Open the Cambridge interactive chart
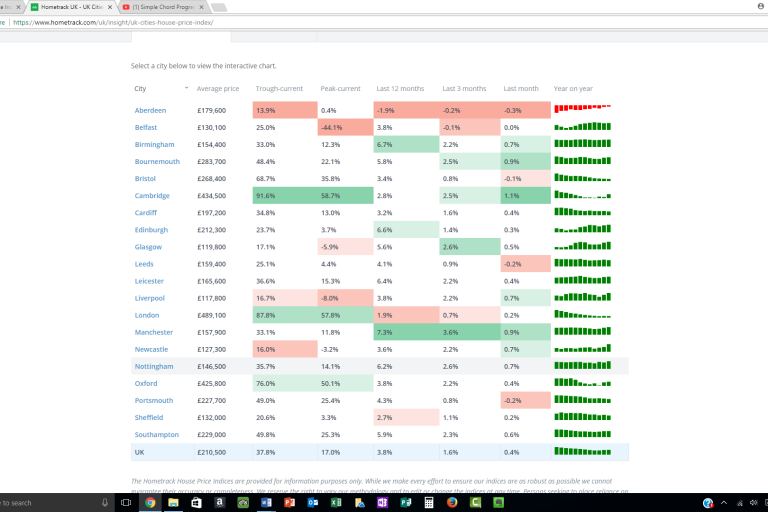The image size is (768, 512). (x=153, y=196)
